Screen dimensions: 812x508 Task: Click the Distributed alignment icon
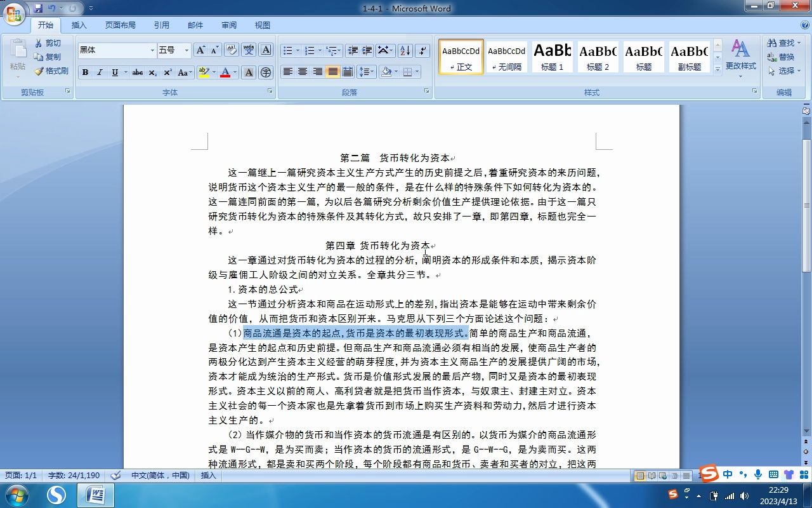348,72
